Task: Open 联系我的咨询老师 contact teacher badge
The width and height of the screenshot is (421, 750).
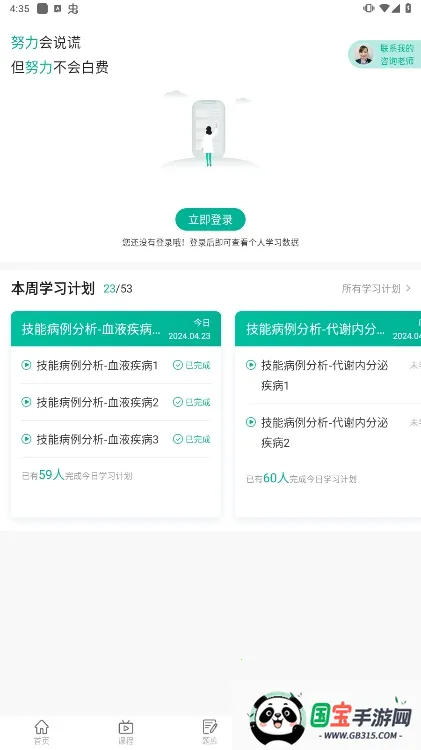Action: (x=385, y=55)
